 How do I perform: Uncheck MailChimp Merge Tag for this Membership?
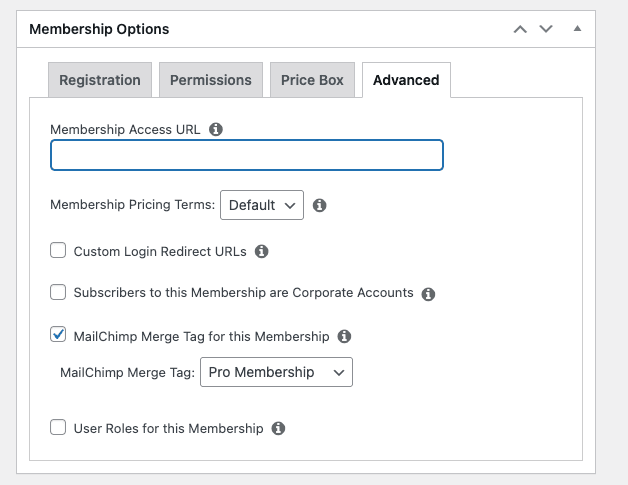pos(58,335)
